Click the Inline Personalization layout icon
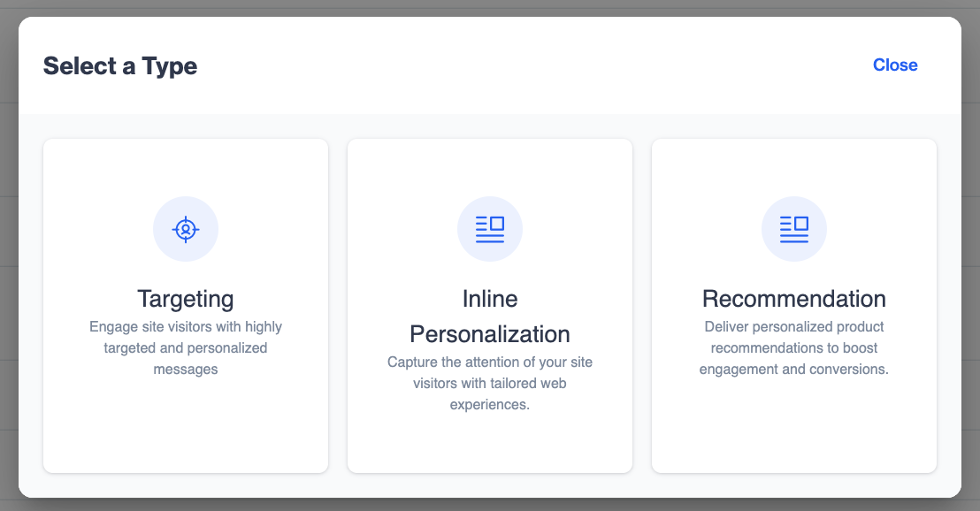The height and width of the screenshot is (511, 980). 490,229
